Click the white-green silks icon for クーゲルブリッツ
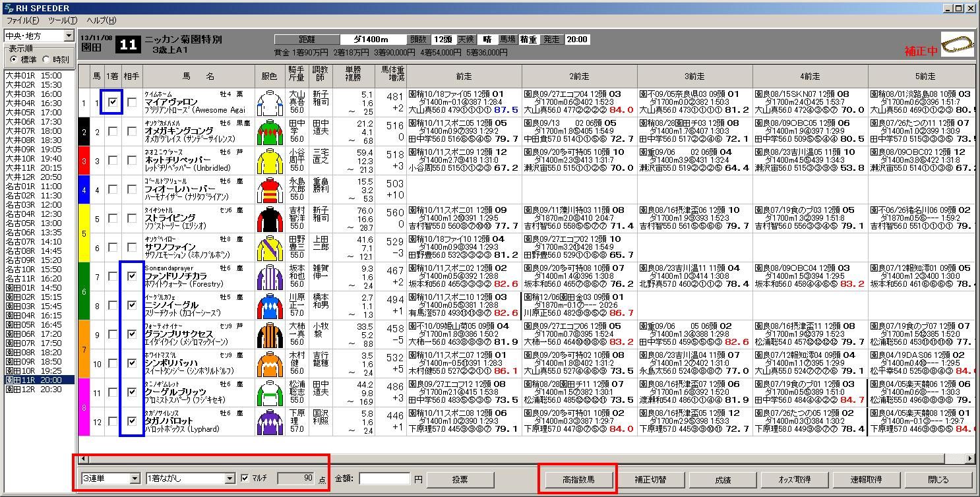Screen dimensions: 980x497 tap(270, 393)
